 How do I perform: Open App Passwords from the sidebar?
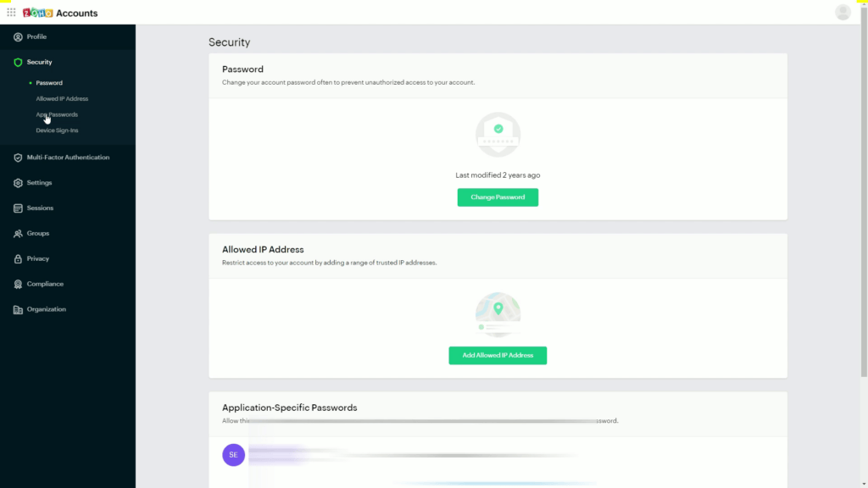(x=57, y=114)
